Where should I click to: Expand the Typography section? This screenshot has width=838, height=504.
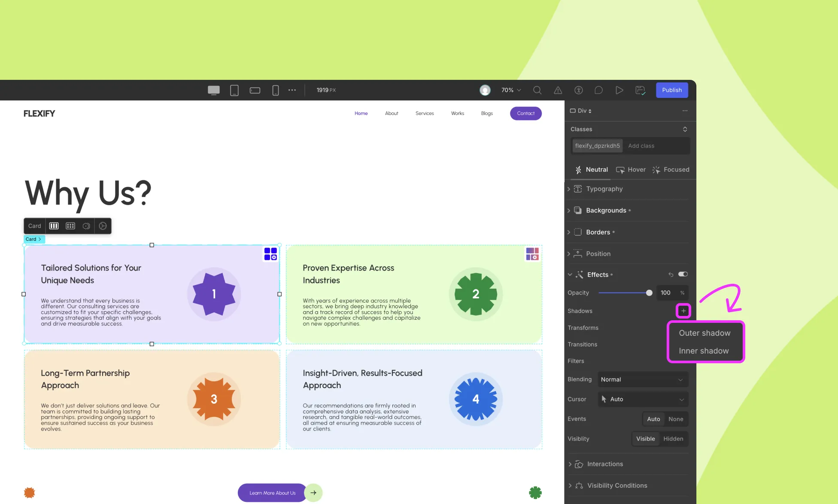coord(604,189)
